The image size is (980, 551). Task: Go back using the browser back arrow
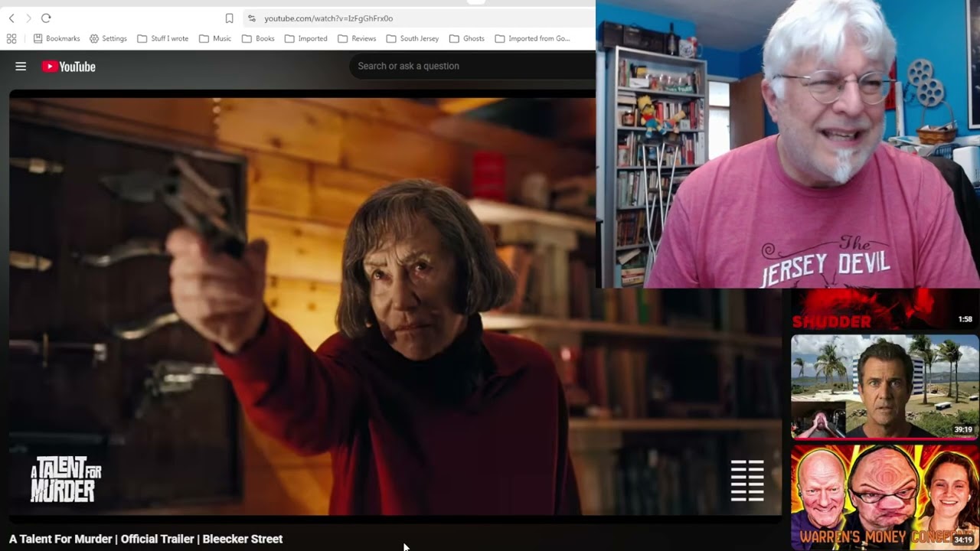(11, 18)
